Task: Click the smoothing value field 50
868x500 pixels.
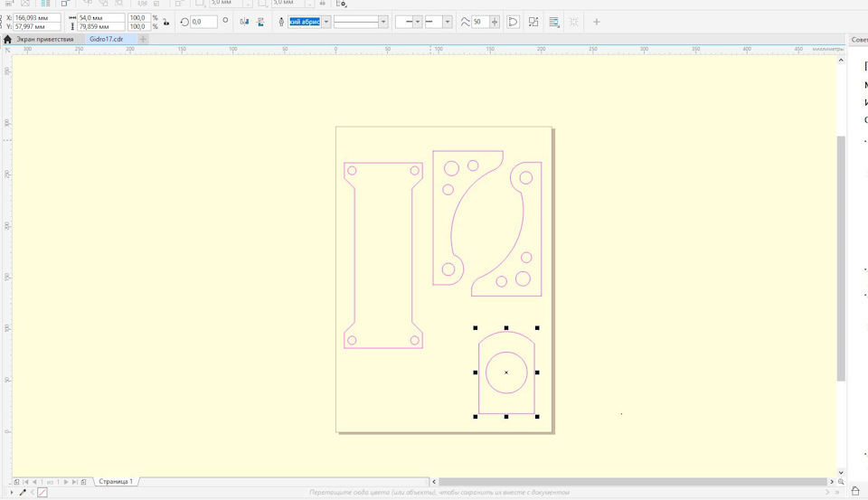Action: click(x=480, y=22)
